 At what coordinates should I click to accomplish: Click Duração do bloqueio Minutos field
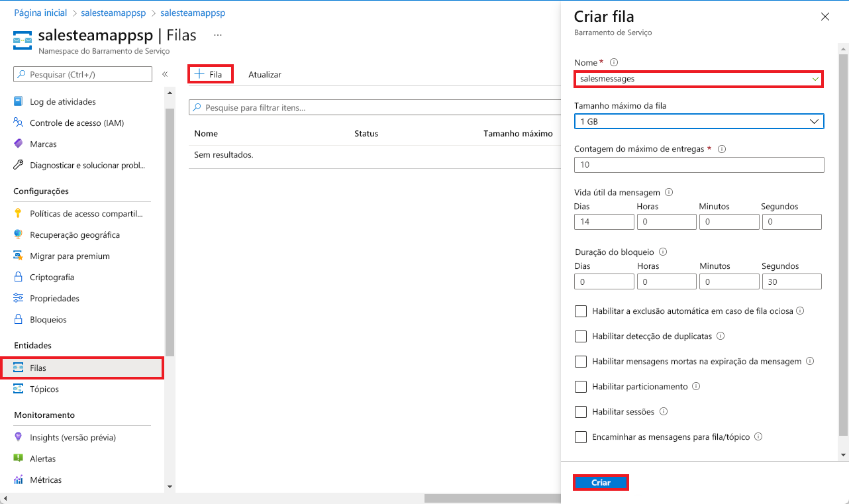[729, 281]
